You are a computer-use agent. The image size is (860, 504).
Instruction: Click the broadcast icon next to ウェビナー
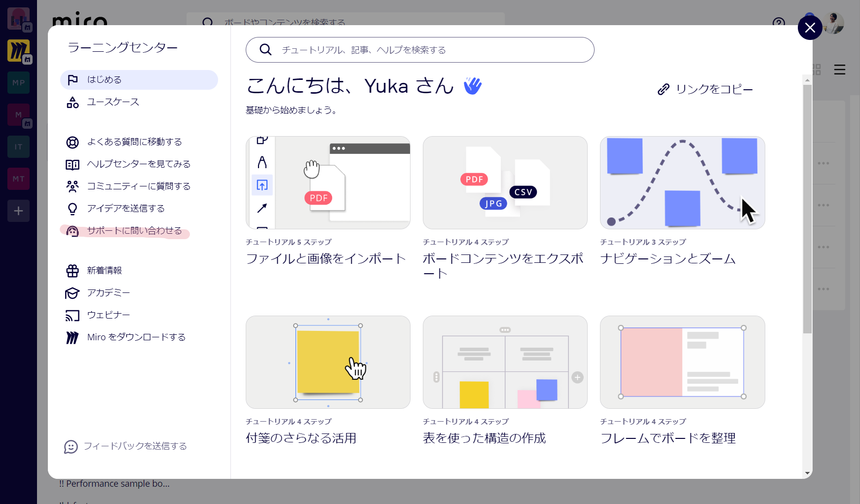click(73, 315)
